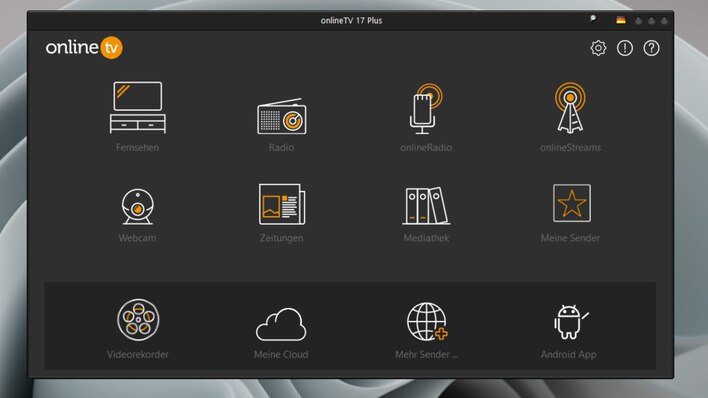Click the Radio label text
The image size is (708, 398).
[x=281, y=148]
